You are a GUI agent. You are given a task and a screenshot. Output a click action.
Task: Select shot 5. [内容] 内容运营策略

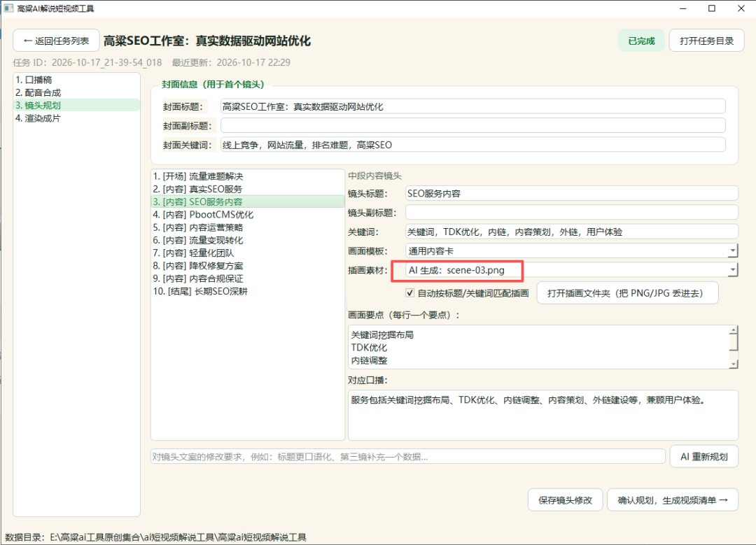tap(248, 227)
